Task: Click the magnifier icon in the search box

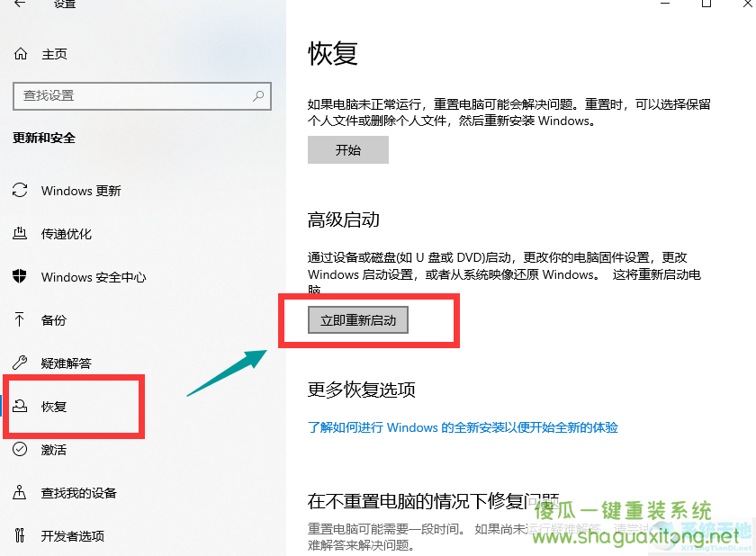Action: (x=258, y=96)
